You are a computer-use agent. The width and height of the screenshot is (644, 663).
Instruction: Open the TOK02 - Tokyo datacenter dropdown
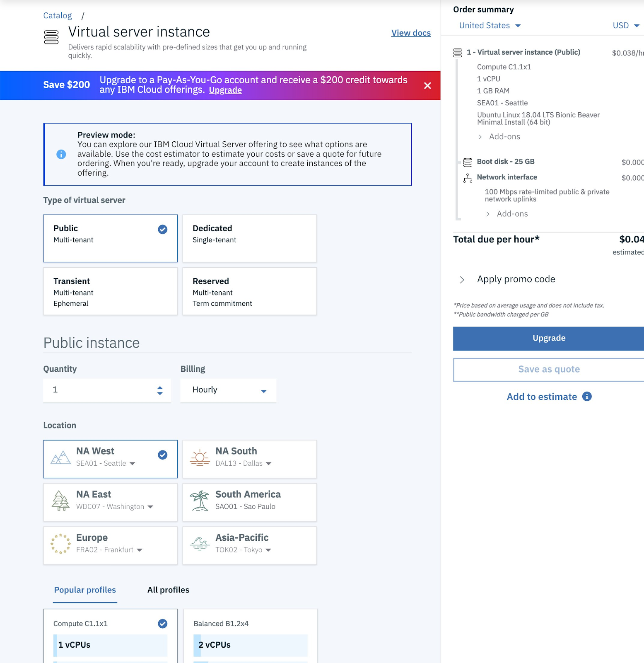244,549
